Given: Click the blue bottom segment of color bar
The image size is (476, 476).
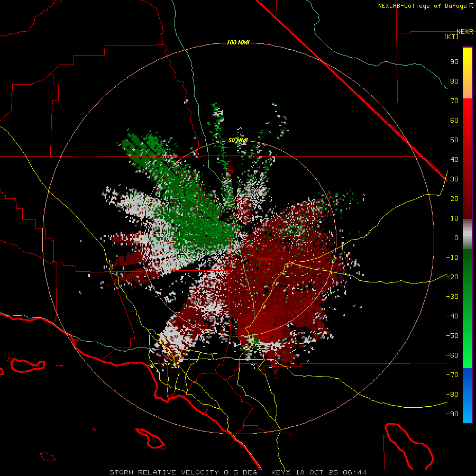Looking at the screenshot, I should pyautogui.click(x=467, y=395).
